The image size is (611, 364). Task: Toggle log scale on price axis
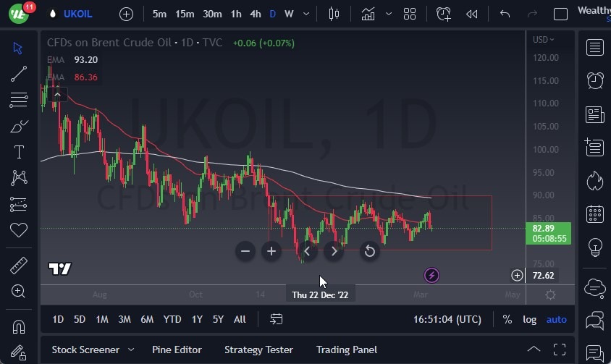pos(530,319)
